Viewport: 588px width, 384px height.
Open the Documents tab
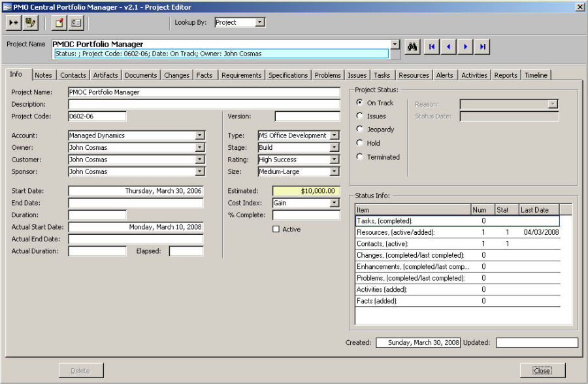pyautogui.click(x=141, y=75)
